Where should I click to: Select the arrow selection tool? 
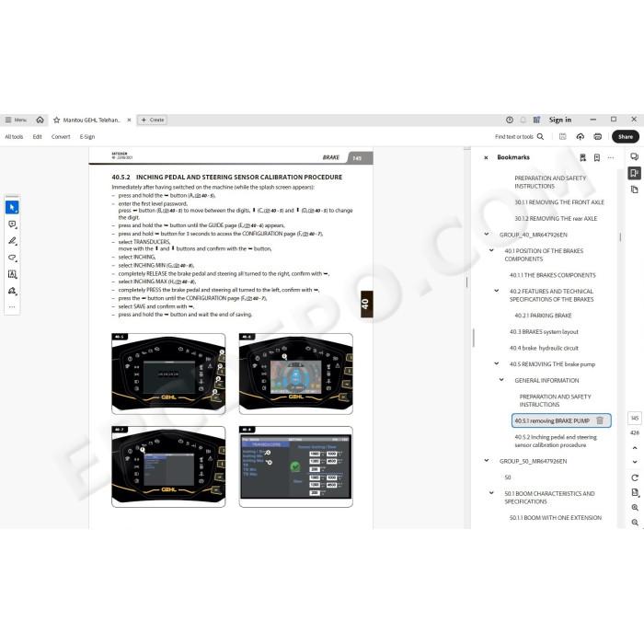[x=12, y=207]
